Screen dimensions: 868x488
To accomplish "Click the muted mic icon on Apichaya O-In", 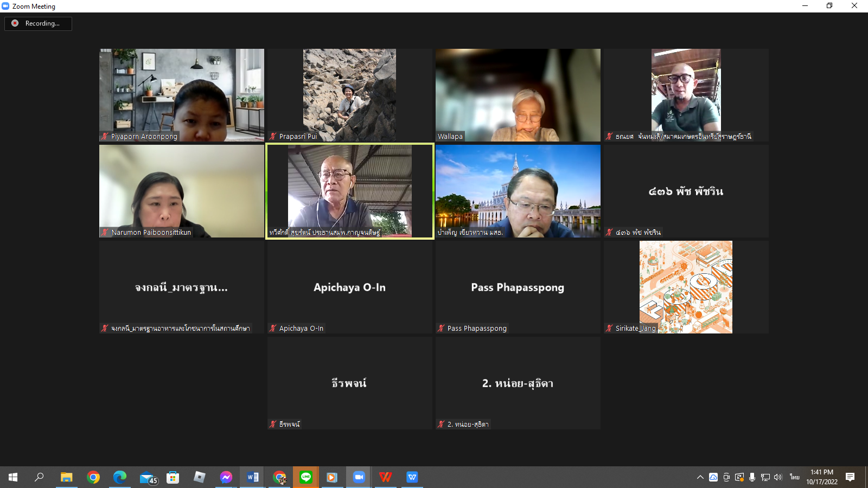I will pyautogui.click(x=273, y=329).
